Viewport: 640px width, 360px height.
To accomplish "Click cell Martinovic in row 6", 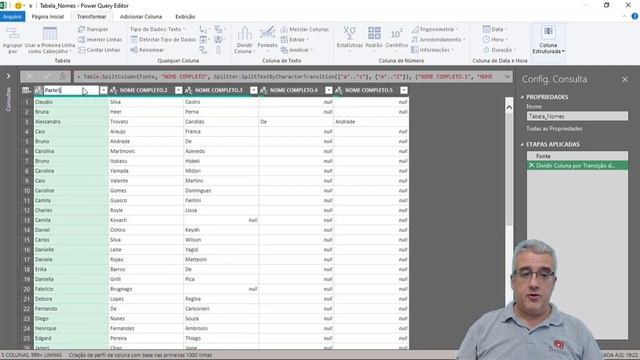I will (x=146, y=151).
